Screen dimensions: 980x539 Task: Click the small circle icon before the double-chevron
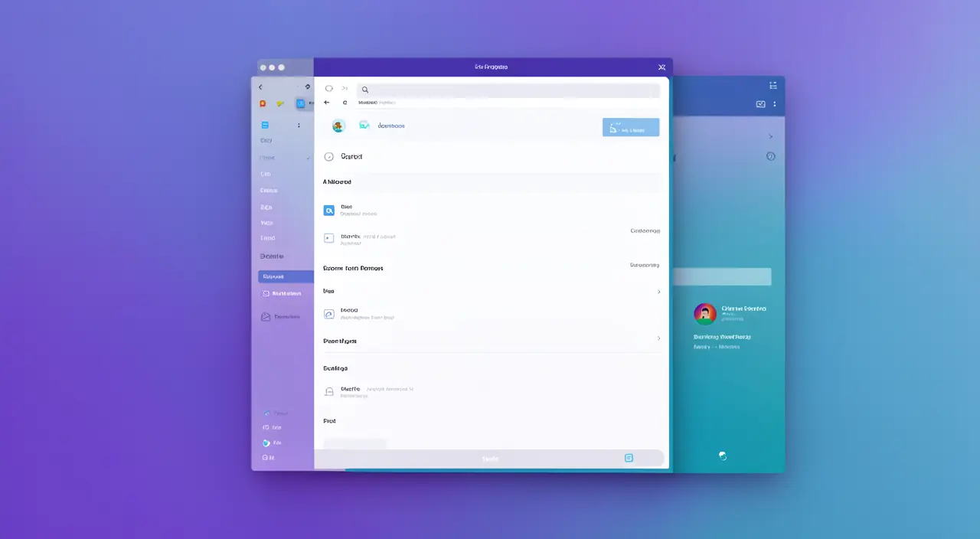coord(329,89)
